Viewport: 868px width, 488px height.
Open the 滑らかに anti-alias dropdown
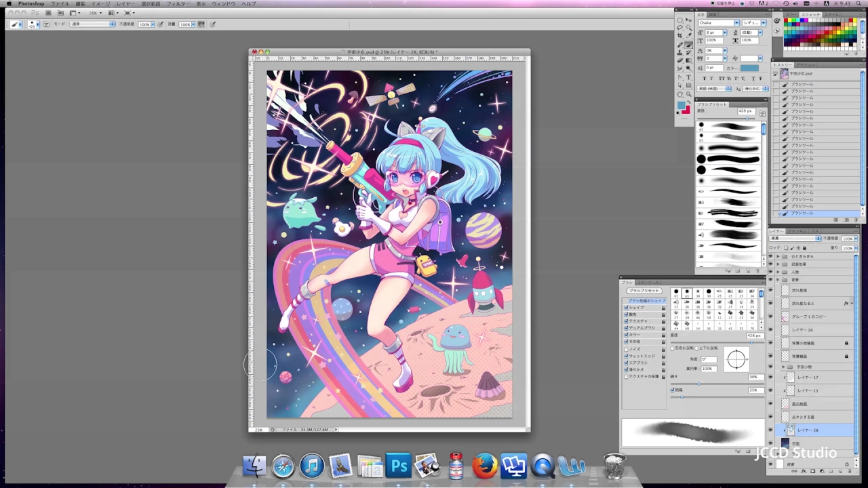[x=755, y=89]
